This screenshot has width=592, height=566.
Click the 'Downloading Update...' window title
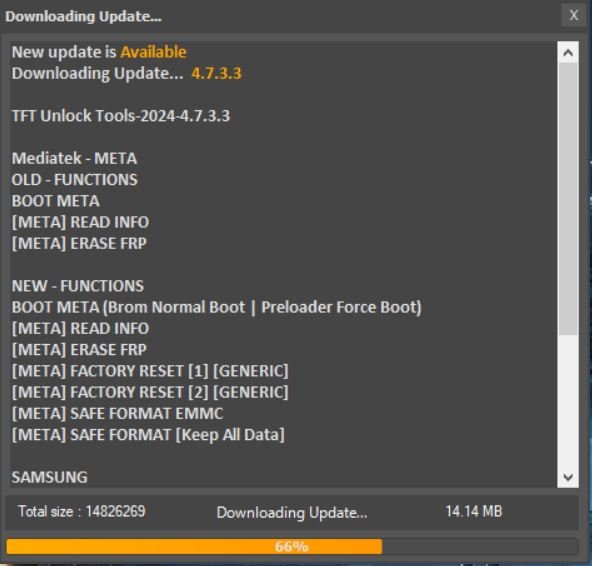tap(83, 16)
